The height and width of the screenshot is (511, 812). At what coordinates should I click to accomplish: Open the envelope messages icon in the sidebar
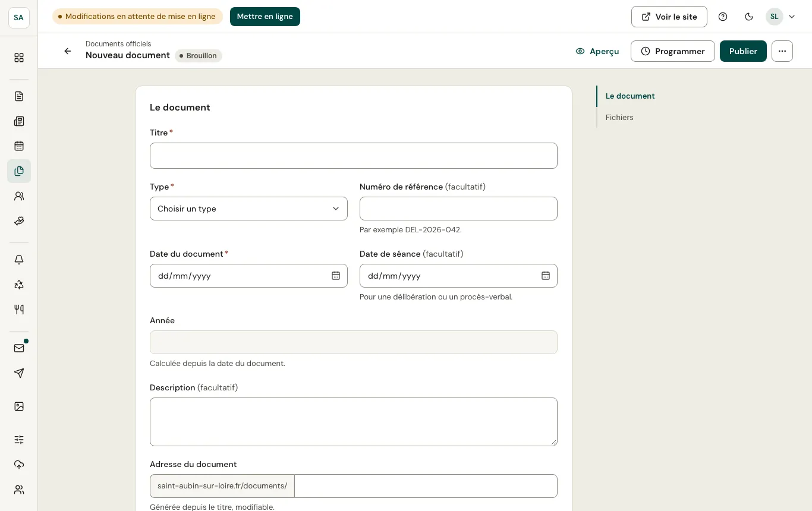click(19, 348)
